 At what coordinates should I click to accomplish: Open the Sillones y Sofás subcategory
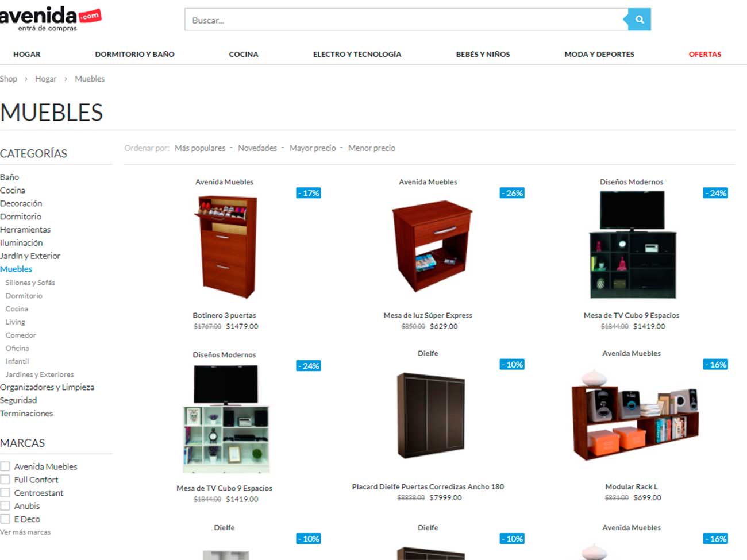[30, 283]
